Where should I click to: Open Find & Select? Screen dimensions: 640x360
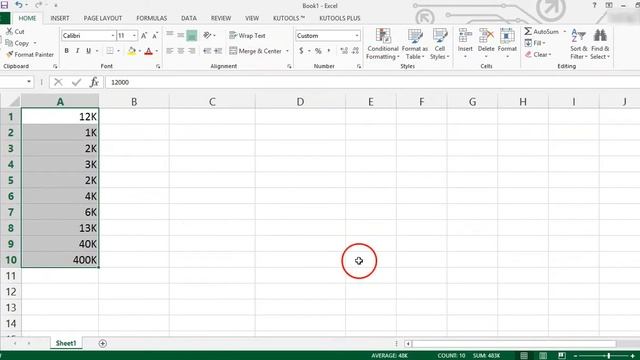coord(600,44)
